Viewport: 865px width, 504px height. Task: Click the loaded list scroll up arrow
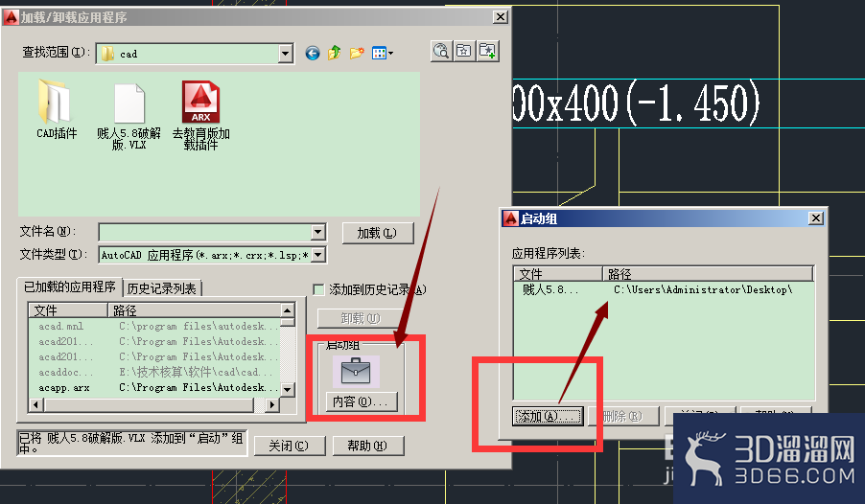point(288,309)
